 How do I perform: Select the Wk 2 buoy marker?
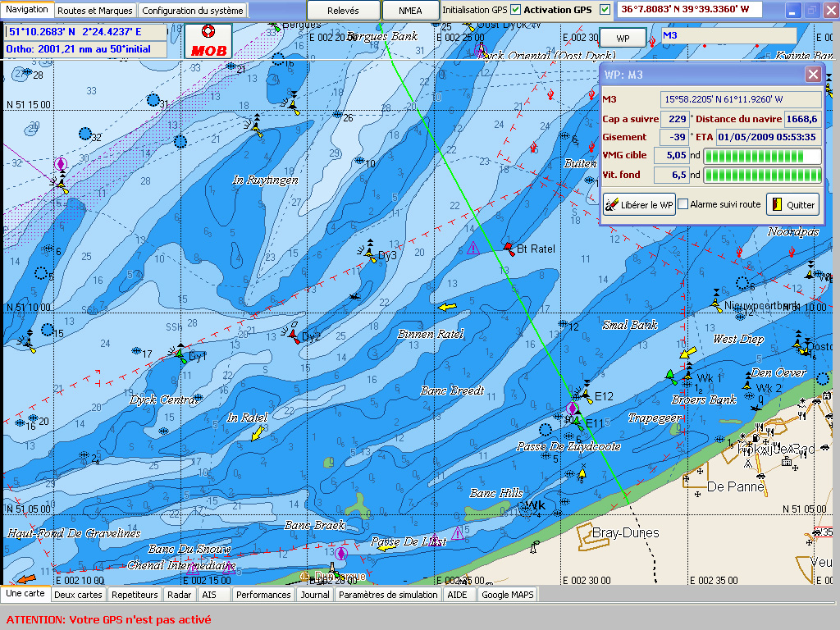[747, 382]
